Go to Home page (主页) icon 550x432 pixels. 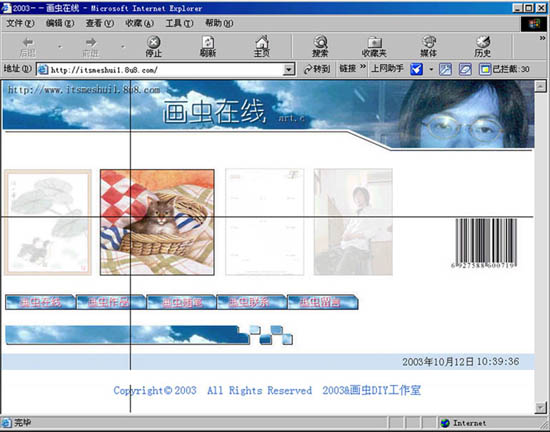coord(262,46)
